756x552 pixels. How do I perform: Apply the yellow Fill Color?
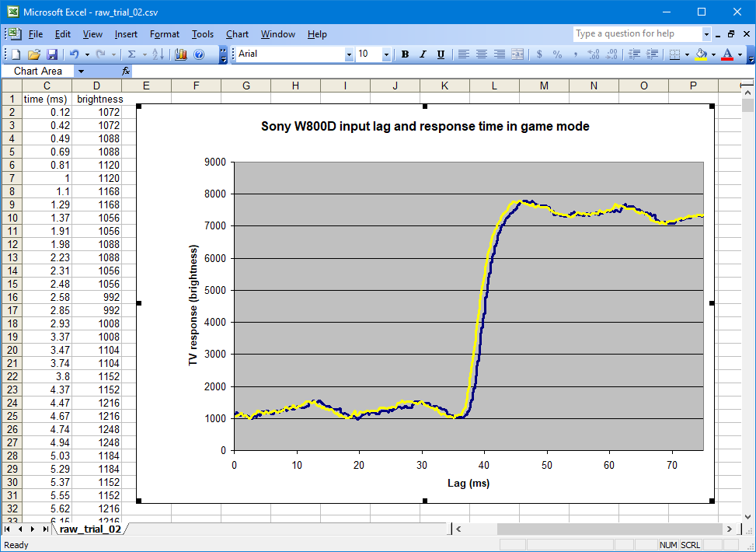(x=701, y=54)
